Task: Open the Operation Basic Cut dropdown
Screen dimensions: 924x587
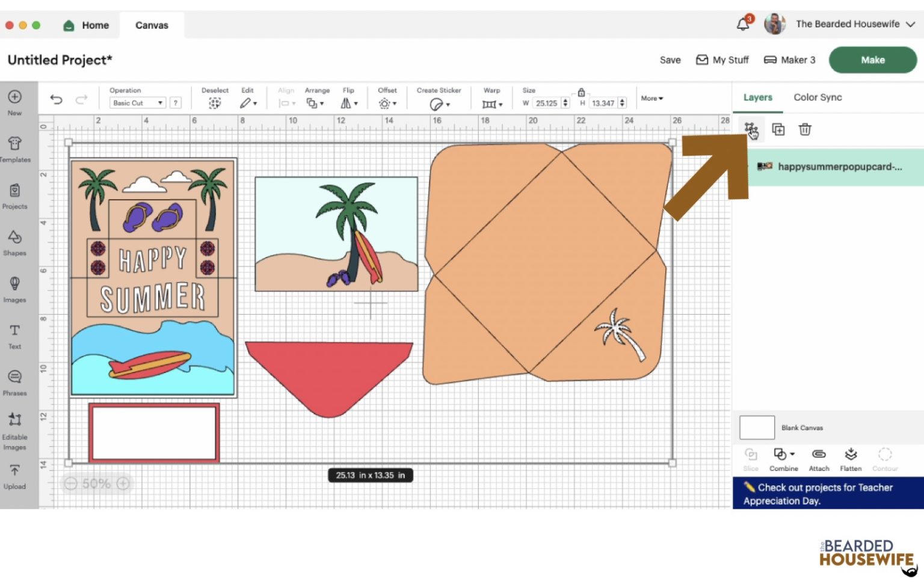Action: 138,103
